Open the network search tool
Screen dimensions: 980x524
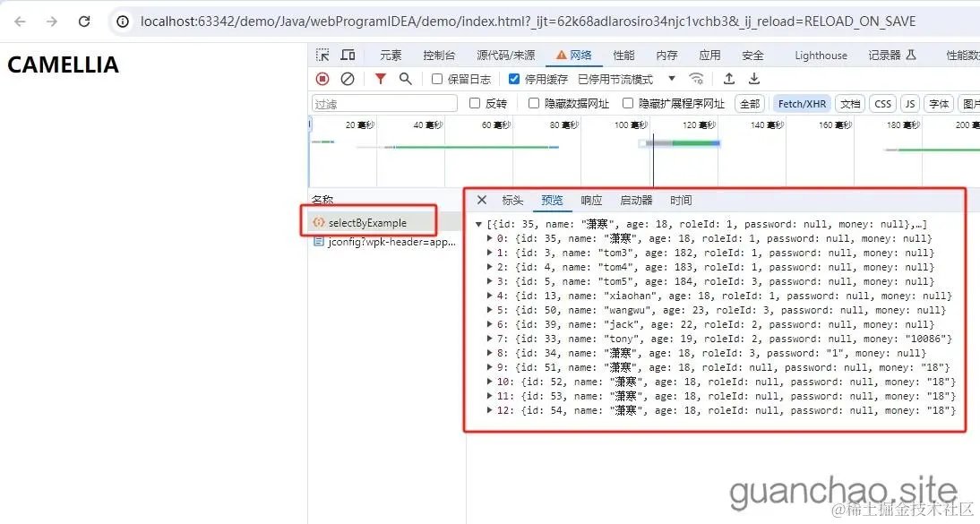406,79
